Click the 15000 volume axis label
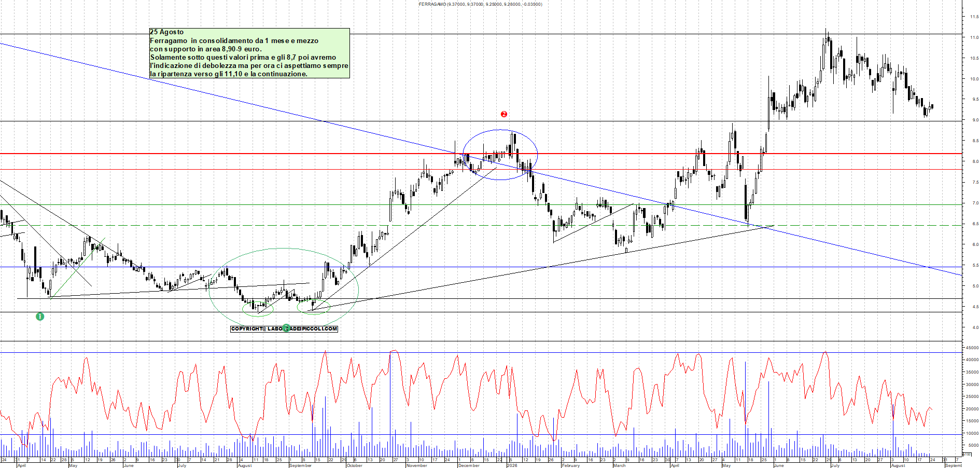The width and height of the screenshot is (980, 468). point(972,421)
